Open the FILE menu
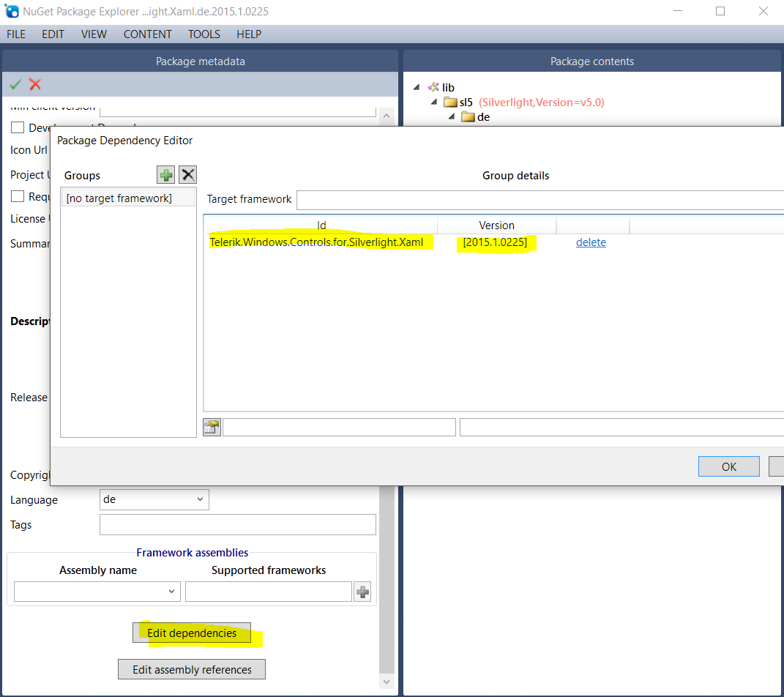 (16, 34)
